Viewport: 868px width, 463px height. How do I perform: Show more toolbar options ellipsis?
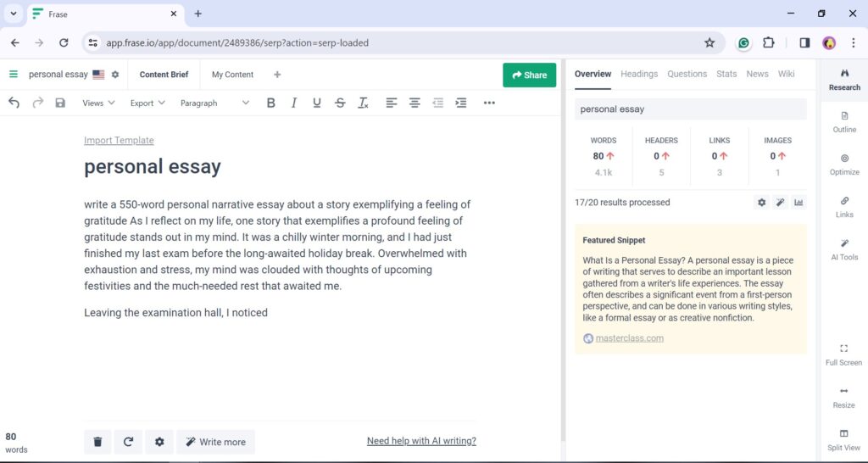[x=489, y=103]
